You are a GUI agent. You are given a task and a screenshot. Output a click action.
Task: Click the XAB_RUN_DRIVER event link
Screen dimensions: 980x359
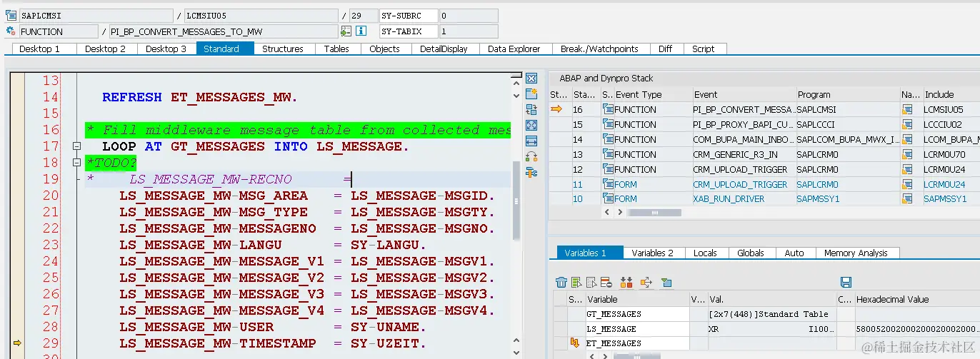[x=729, y=199]
